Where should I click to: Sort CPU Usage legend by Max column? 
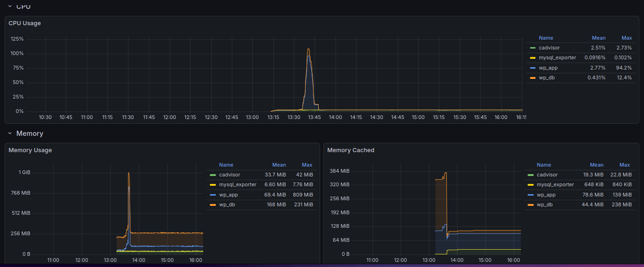pos(626,38)
